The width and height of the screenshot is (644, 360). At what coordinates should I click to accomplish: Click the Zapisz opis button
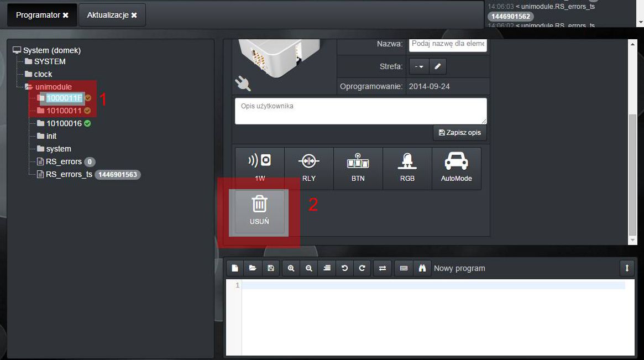coord(459,133)
